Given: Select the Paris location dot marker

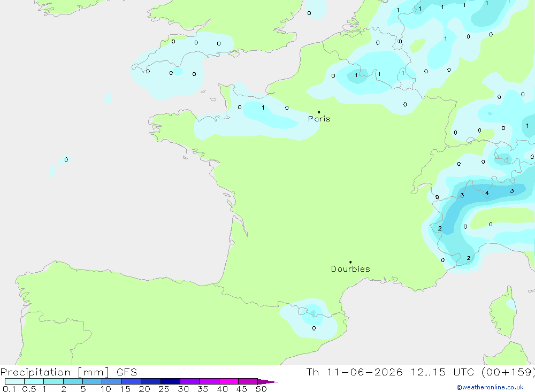Looking at the screenshot, I should tap(319, 112).
